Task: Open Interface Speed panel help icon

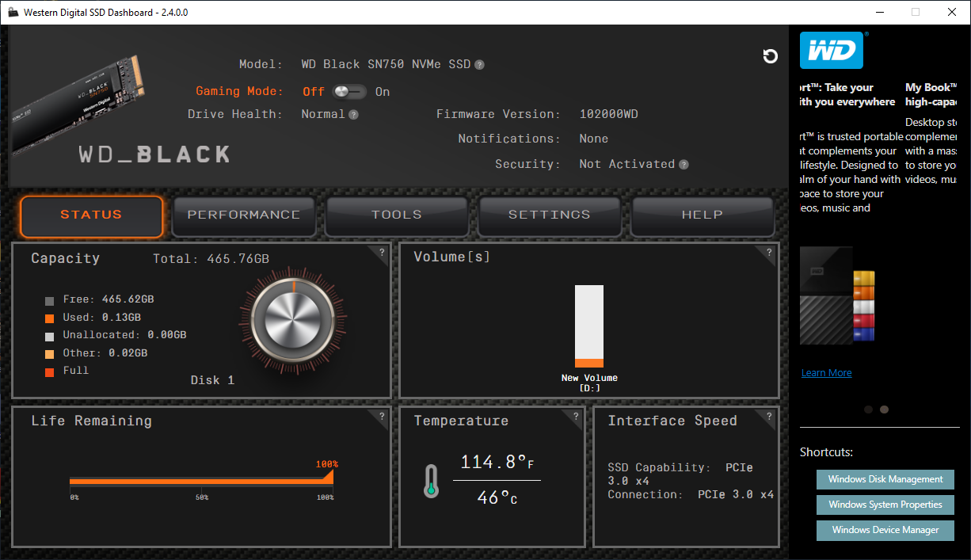Action: (x=769, y=416)
